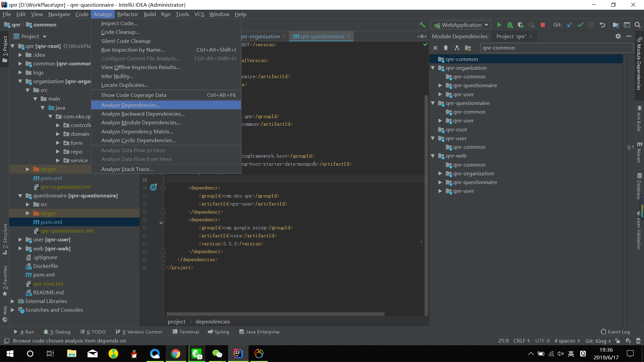
Task: Open Search Everywhere magnifier icon
Action: pyautogui.click(x=638, y=25)
